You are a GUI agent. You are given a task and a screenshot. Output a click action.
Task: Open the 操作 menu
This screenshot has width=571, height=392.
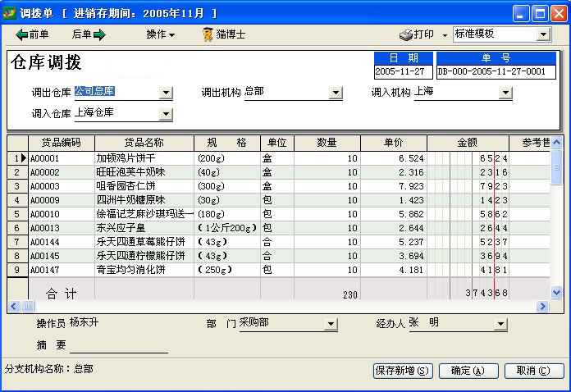tap(160, 34)
